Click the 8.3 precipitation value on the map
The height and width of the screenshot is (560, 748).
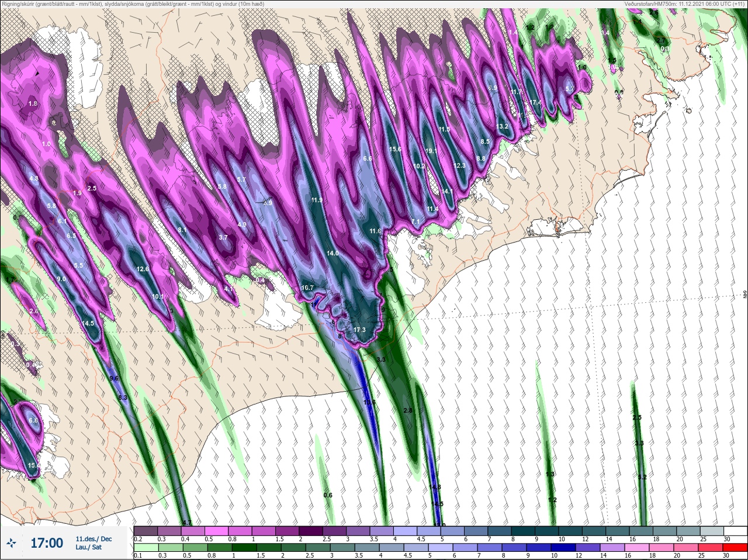123,397
